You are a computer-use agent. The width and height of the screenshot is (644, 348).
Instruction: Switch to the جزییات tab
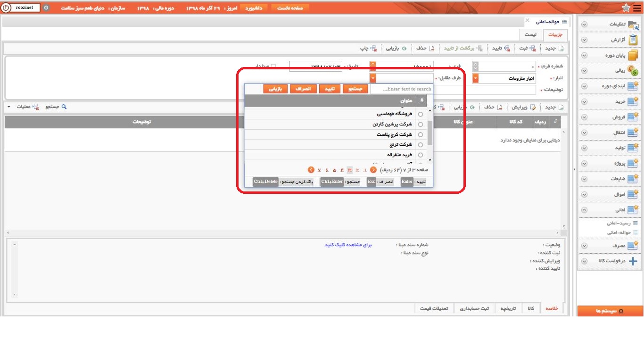pyautogui.click(x=554, y=35)
